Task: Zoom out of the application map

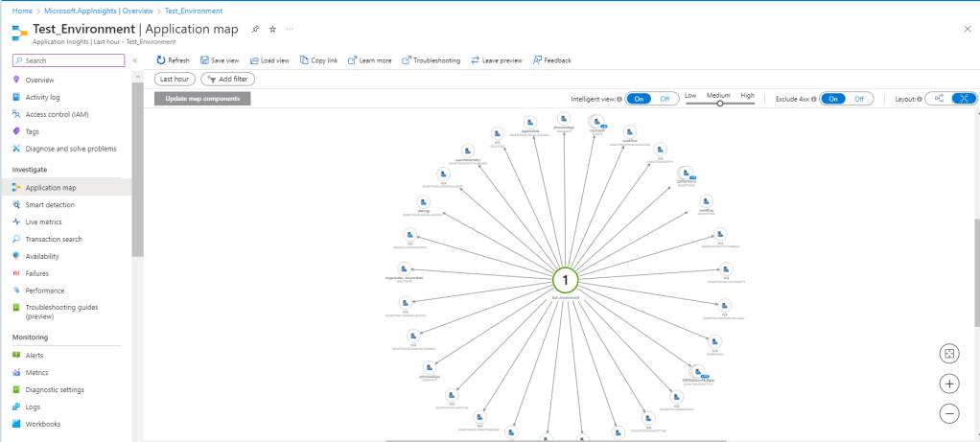Action: click(x=949, y=414)
